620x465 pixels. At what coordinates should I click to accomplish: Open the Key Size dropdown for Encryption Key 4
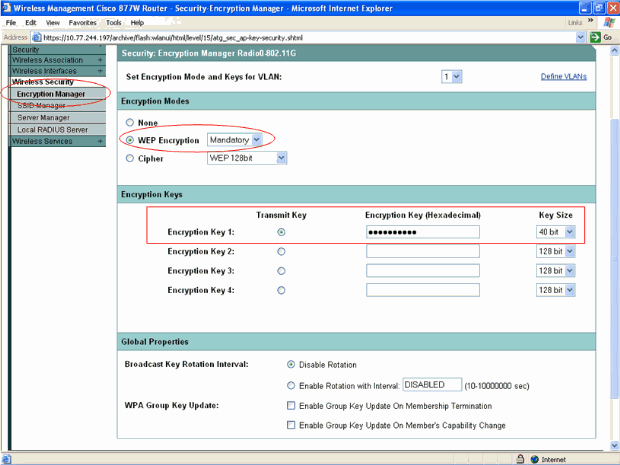click(556, 290)
